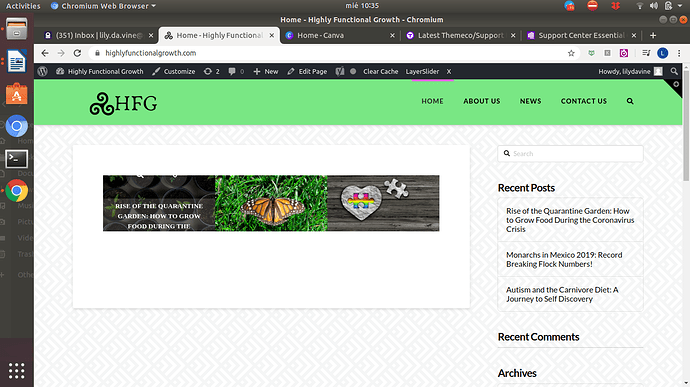Image resolution: width=690 pixels, height=387 pixels.
Task: Open a new browser tab
Action: click(x=653, y=35)
